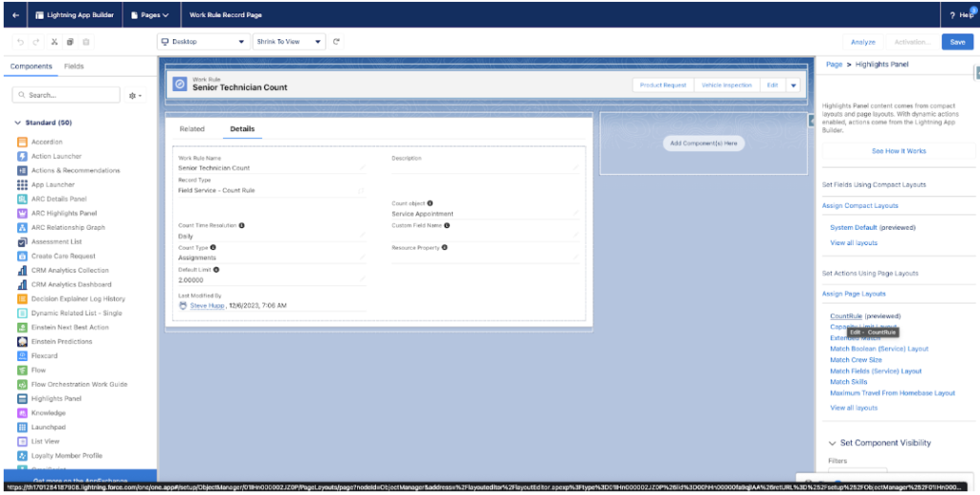The width and height of the screenshot is (980, 495).
Task: Click Add Component(s) Here placeholder
Action: click(x=703, y=143)
